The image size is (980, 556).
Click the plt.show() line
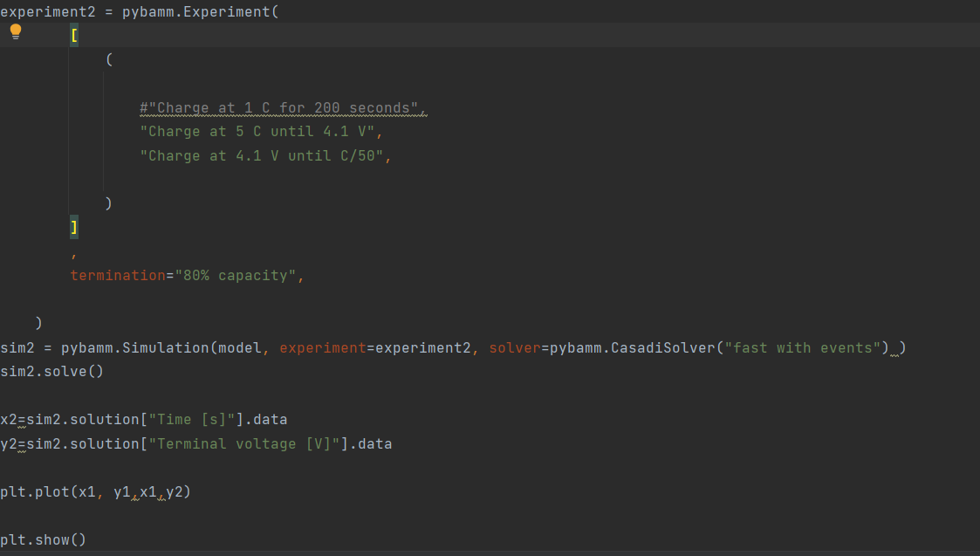click(43, 539)
